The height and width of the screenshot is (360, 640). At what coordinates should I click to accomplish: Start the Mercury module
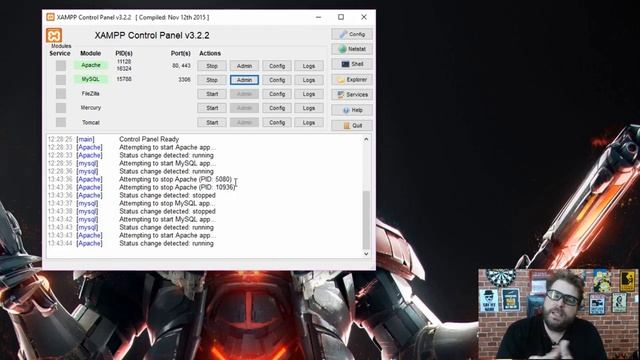point(212,108)
